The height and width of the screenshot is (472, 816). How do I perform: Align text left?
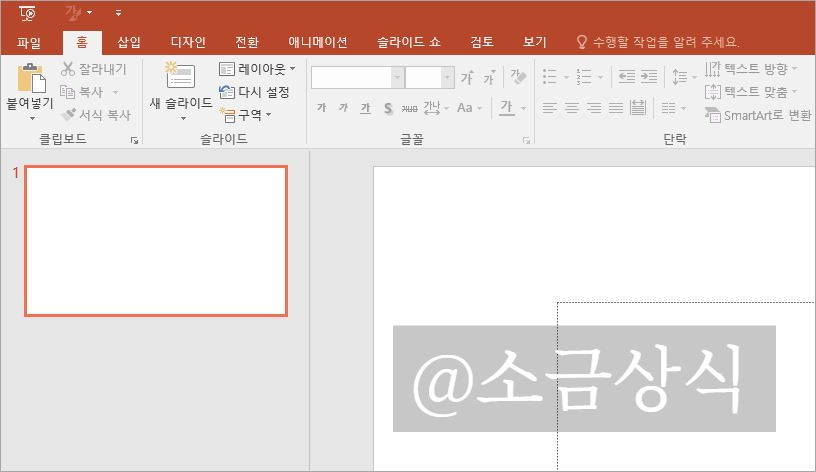(550, 108)
